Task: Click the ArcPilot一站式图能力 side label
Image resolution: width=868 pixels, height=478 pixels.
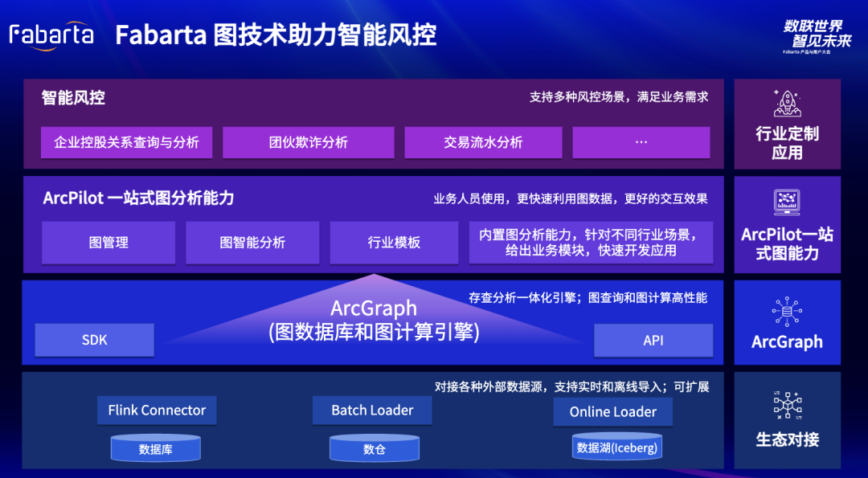Action: tap(787, 243)
